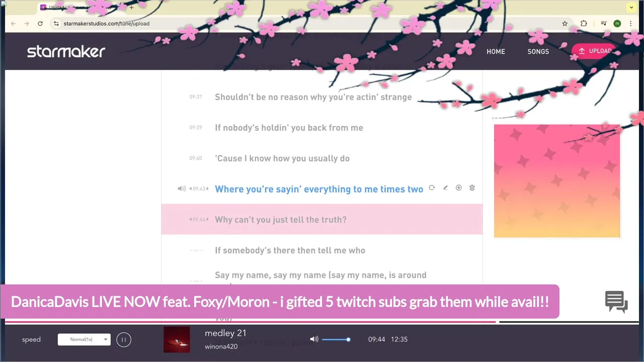The image size is (644, 362).
Task: Click the 09:37 timestamp
Action: 196,97
